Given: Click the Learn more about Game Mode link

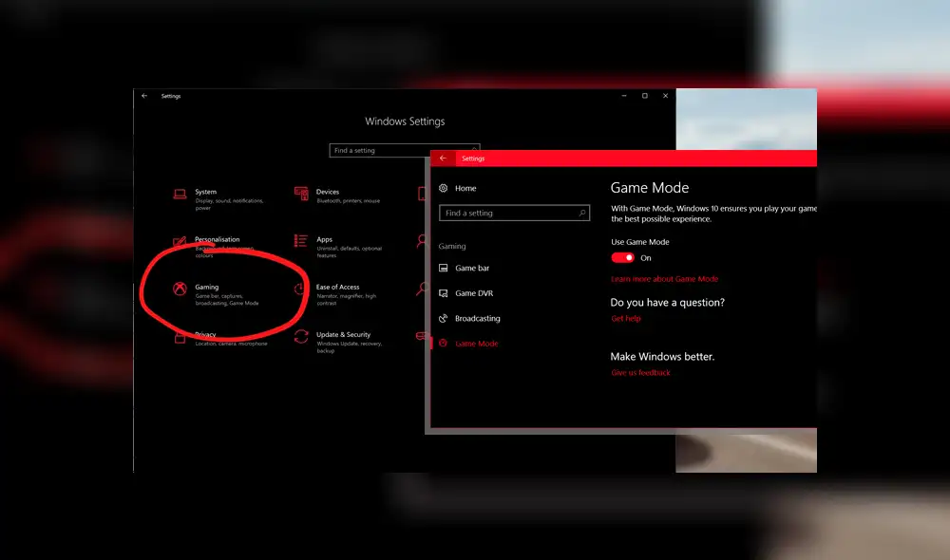Looking at the screenshot, I should [664, 279].
